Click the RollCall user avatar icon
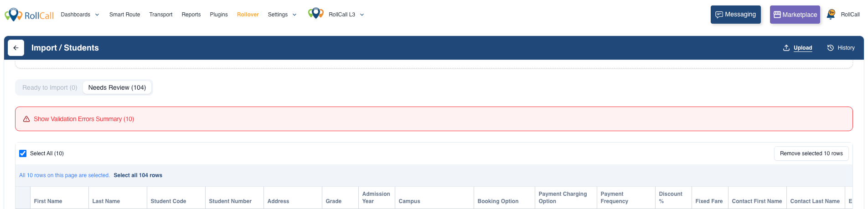 click(x=831, y=15)
